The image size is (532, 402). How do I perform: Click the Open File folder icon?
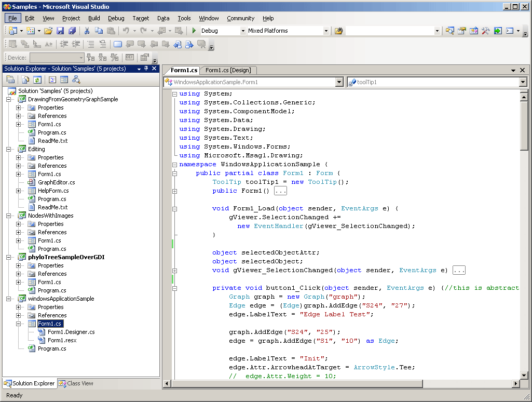coord(48,31)
